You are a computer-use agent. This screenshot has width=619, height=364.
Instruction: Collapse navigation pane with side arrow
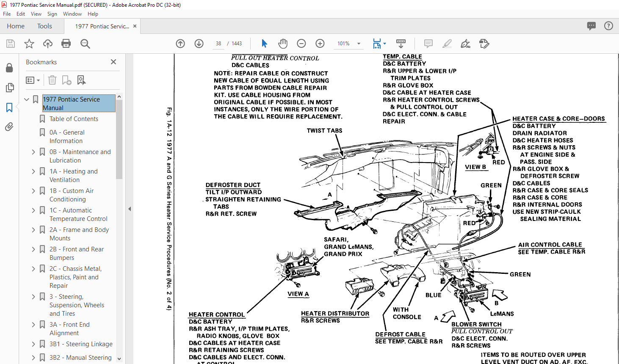[130, 209]
